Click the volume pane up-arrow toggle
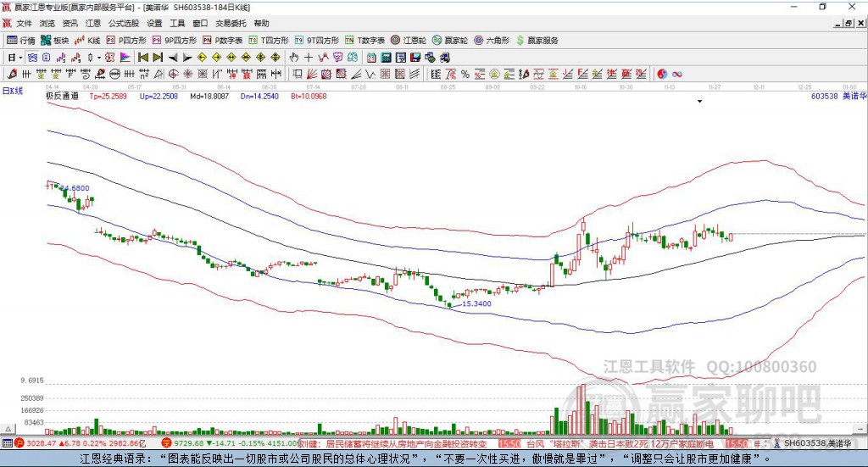 [x=8, y=429]
